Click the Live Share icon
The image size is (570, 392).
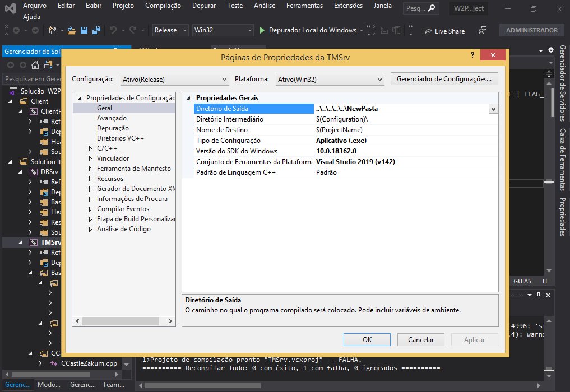tap(428, 31)
